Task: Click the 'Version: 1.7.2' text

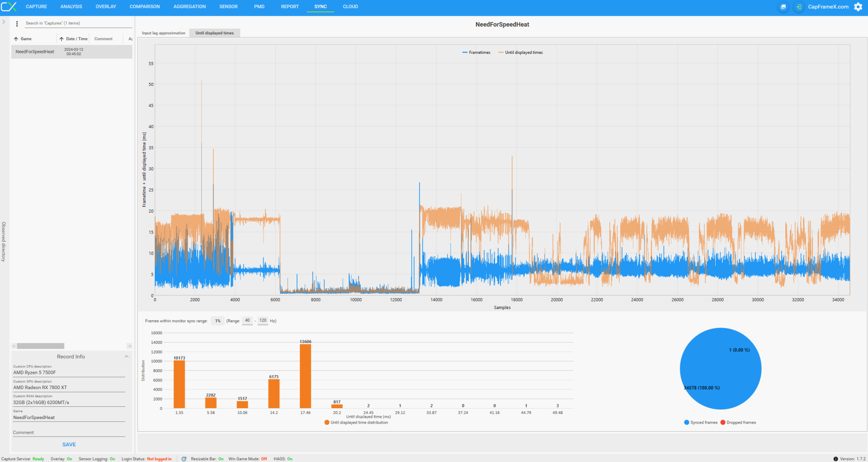Action: (x=853, y=459)
